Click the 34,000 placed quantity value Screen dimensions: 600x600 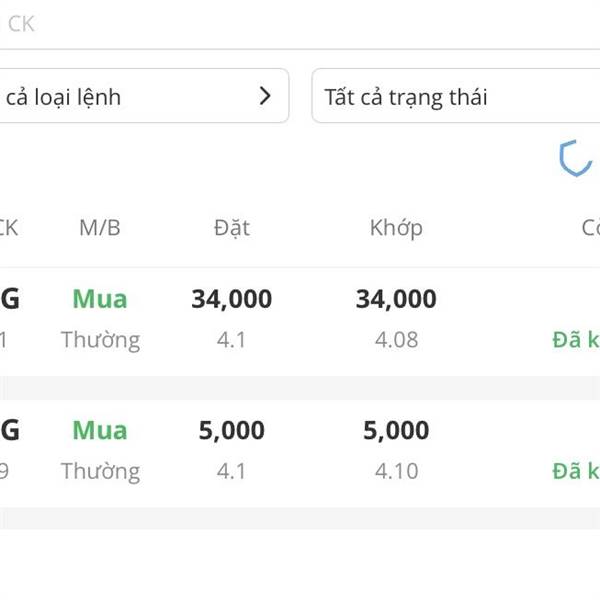[x=232, y=299]
